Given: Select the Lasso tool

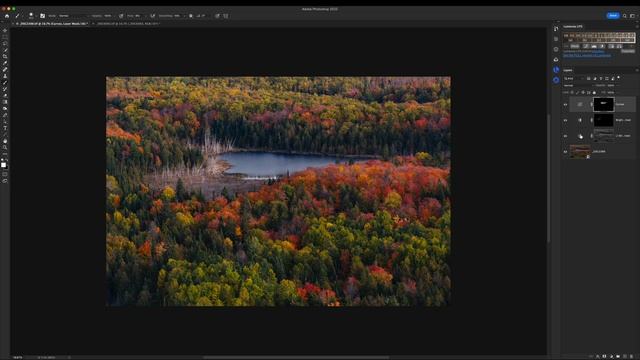Looking at the screenshot, I should click(5, 43).
